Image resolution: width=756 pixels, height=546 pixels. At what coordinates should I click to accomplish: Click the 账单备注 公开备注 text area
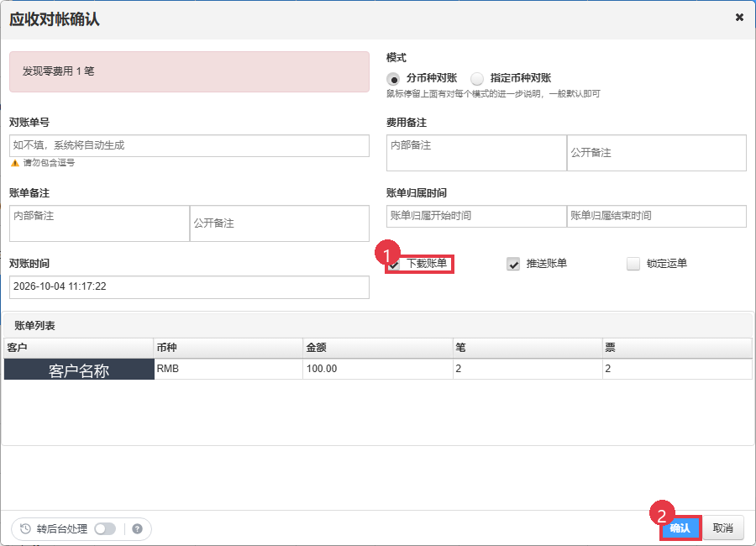point(280,223)
